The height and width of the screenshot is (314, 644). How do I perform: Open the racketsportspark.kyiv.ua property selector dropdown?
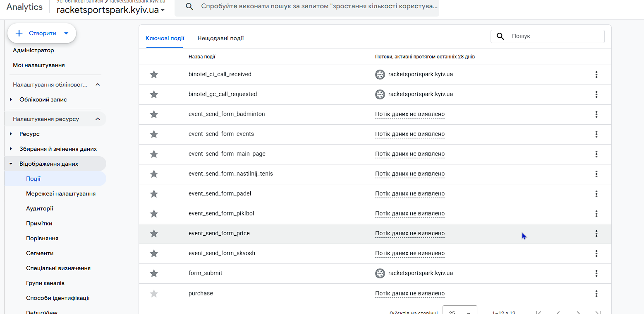pyautogui.click(x=111, y=10)
